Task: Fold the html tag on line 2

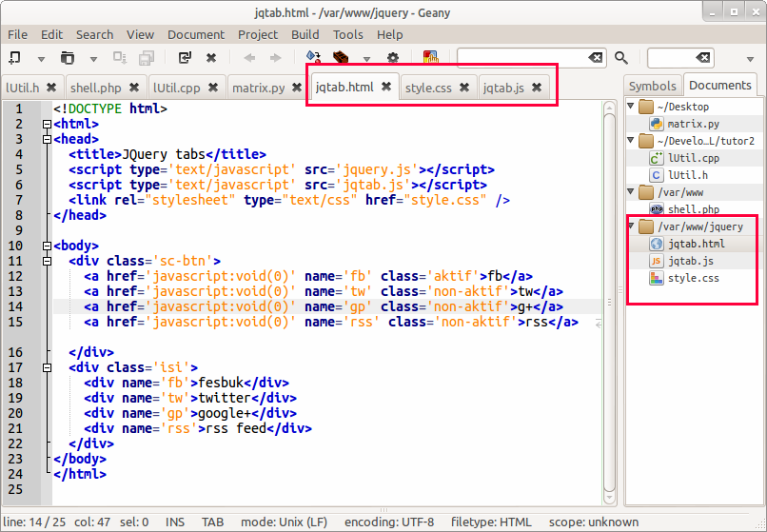Action: 47,125
